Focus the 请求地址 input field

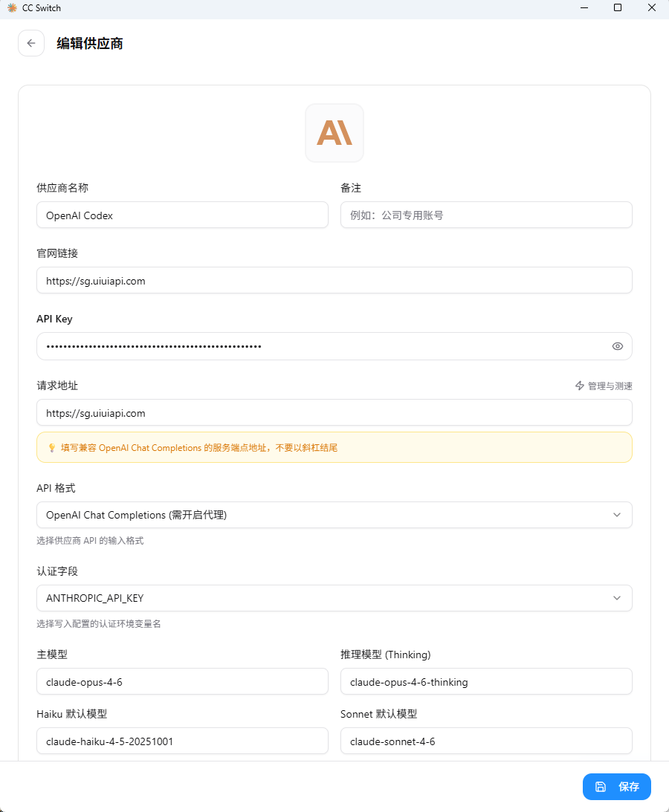(x=334, y=413)
